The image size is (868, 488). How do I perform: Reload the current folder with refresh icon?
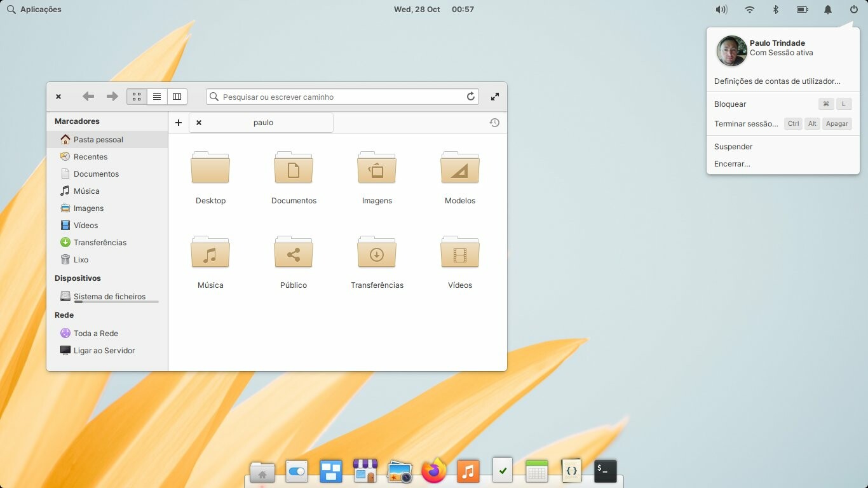471,97
